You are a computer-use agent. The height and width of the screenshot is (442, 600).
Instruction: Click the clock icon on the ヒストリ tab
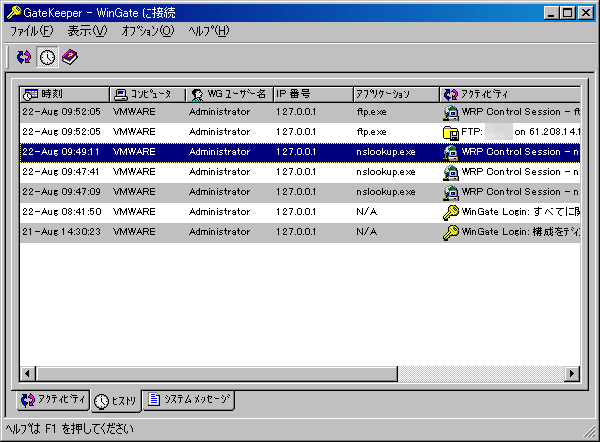(x=101, y=401)
